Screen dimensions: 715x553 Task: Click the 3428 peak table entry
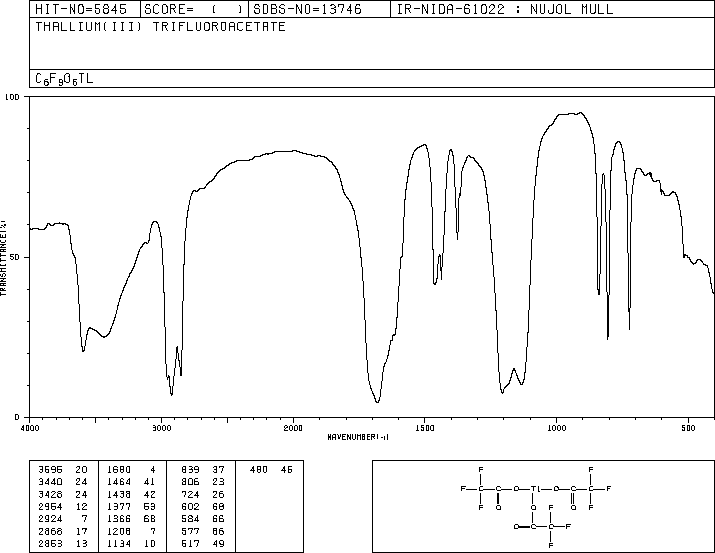pos(50,494)
